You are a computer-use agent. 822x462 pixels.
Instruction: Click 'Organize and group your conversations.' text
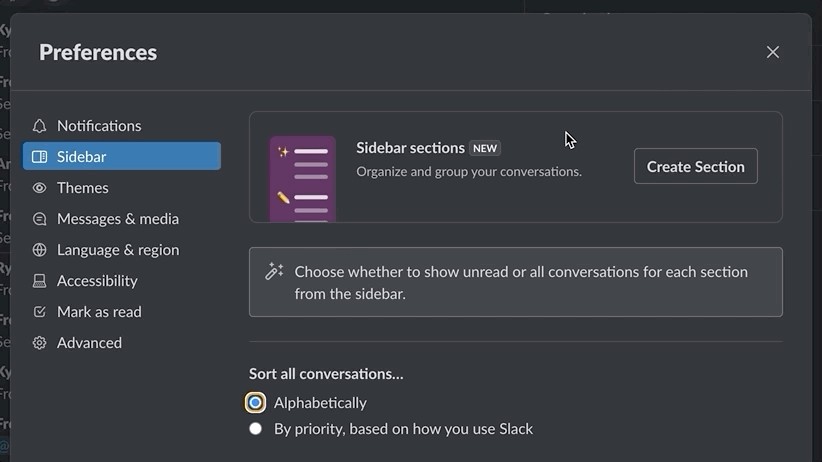click(469, 171)
